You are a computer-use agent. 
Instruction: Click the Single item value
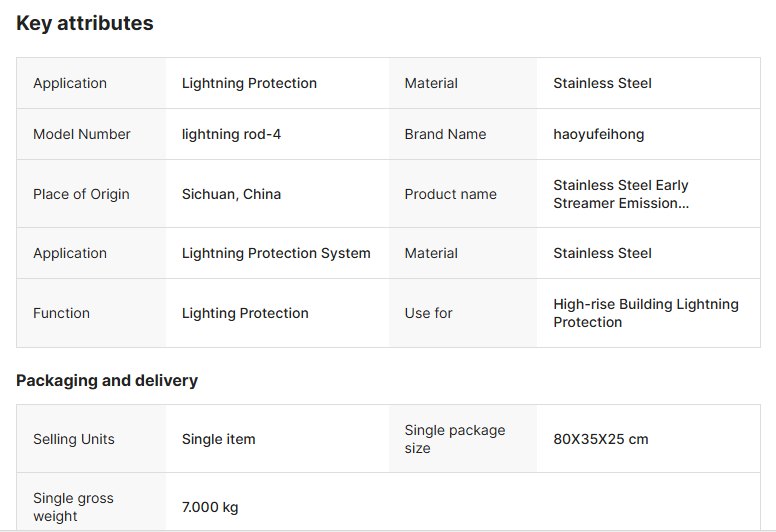click(x=218, y=439)
